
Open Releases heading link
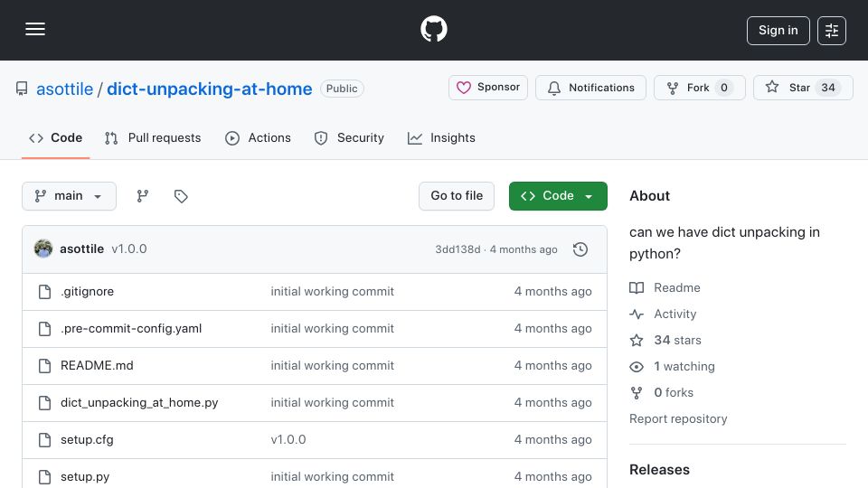click(x=659, y=470)
